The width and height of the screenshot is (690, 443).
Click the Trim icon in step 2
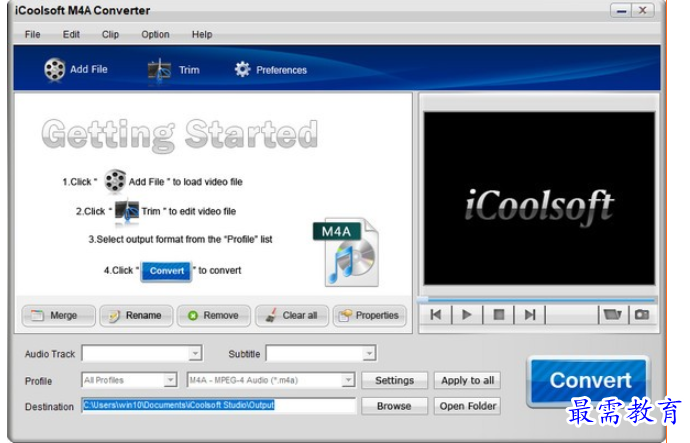127,212
